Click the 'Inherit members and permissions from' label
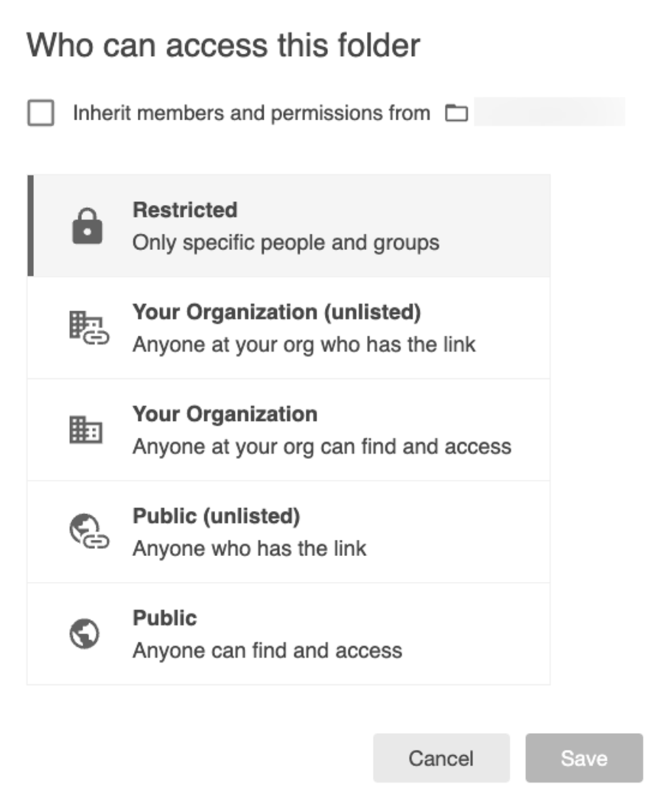Screen dimensions: 672x809 (251, 113)
